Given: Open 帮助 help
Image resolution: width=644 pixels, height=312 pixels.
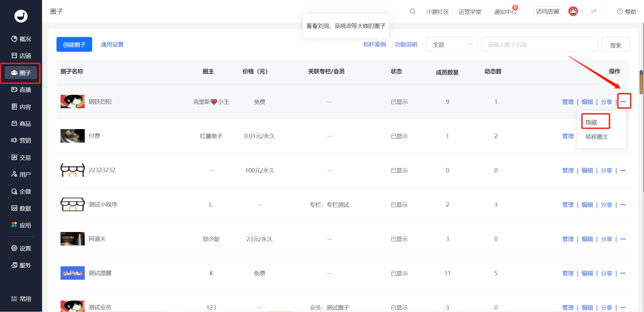Looking at the screenshot, I should [x=627, y=11].
